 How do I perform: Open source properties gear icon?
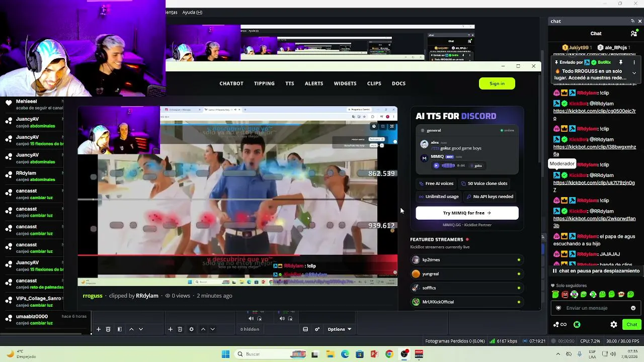[x=191, y=329]
